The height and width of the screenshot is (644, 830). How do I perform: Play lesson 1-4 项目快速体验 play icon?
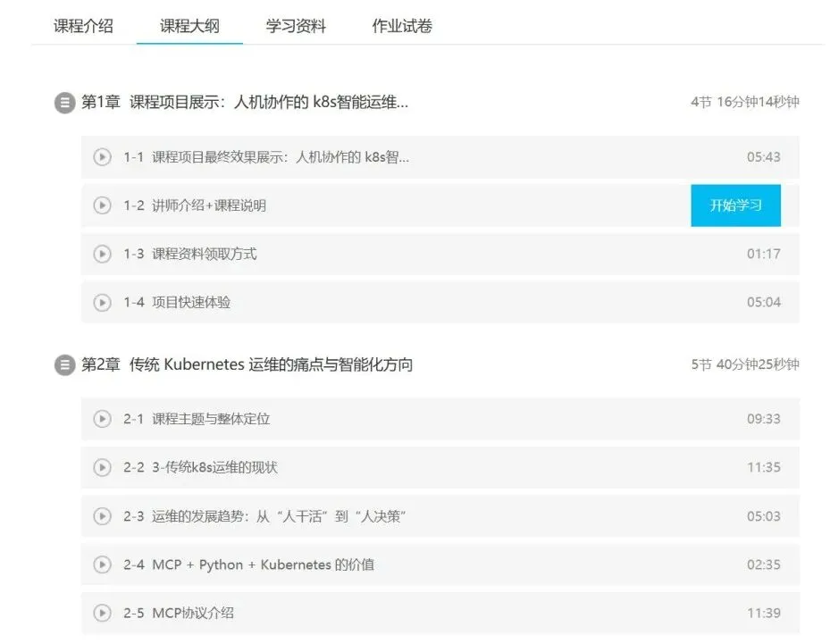pos(102,303)
